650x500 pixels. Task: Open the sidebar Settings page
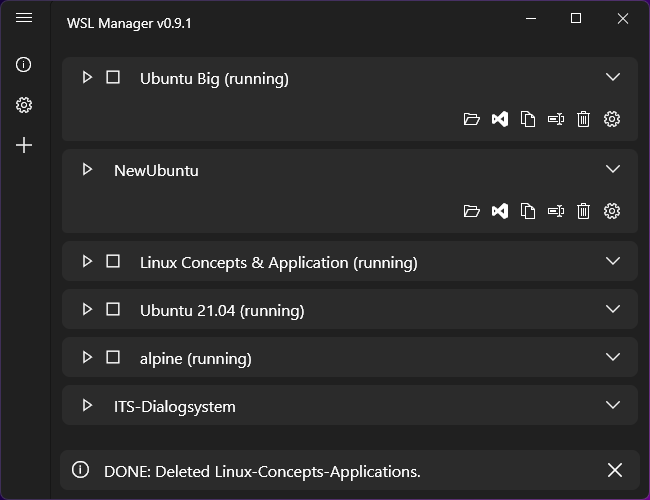[x=24, y=105]
